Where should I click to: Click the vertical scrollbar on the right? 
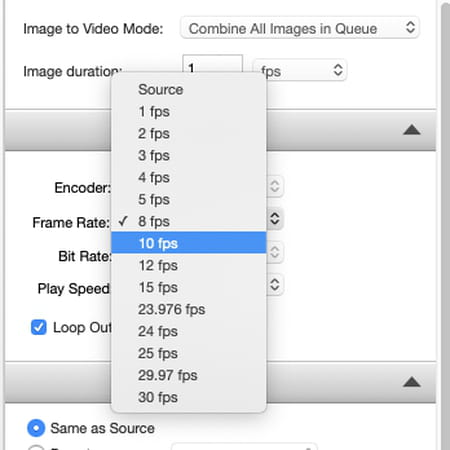pyautogui.click(x=445, y=225)
